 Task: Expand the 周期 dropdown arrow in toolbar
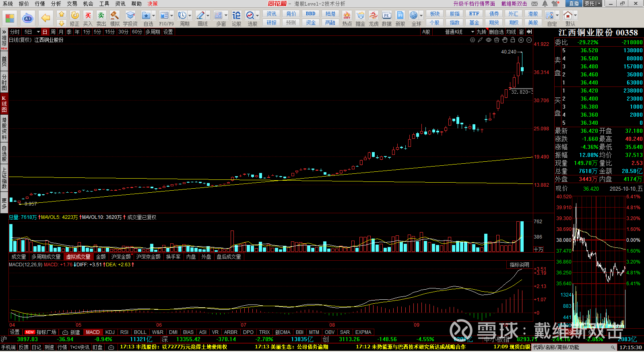(190, 16)
